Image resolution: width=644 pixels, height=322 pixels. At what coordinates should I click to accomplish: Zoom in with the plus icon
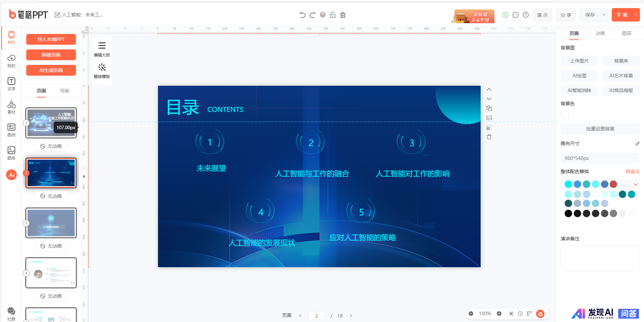click(499, 314)
